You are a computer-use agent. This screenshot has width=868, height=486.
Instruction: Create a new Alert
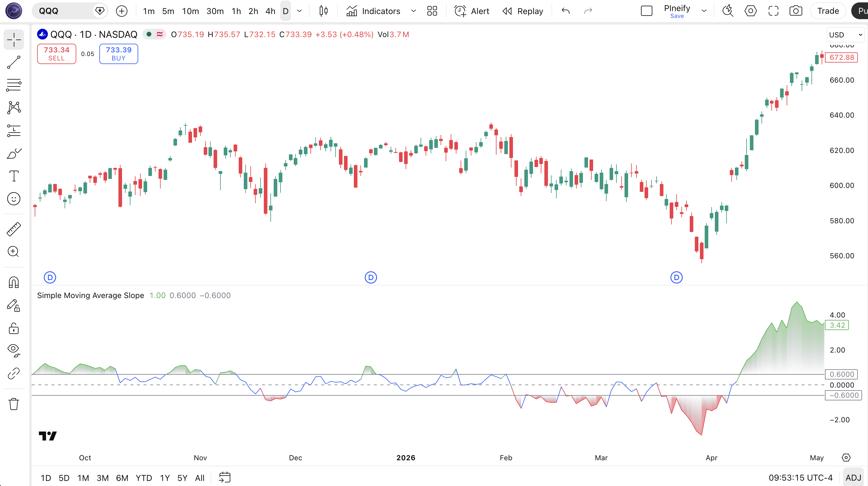(472, 11)
